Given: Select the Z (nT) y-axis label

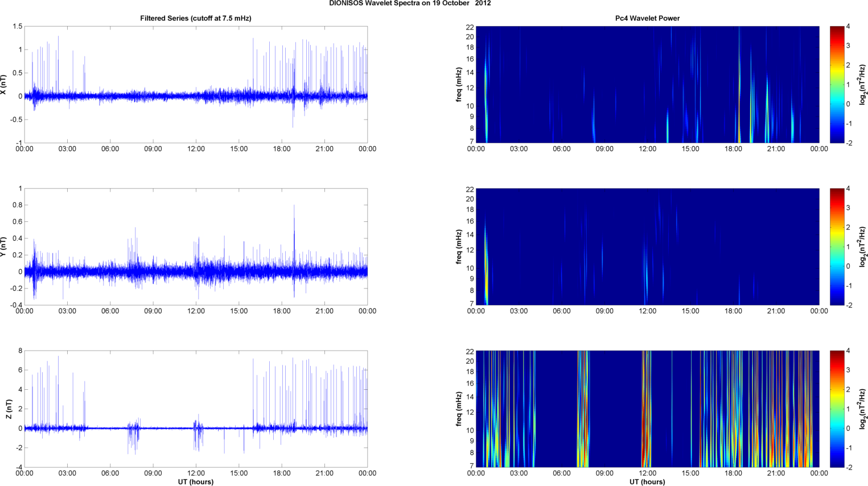Looking at the screenshot, I should coord(9,409).
